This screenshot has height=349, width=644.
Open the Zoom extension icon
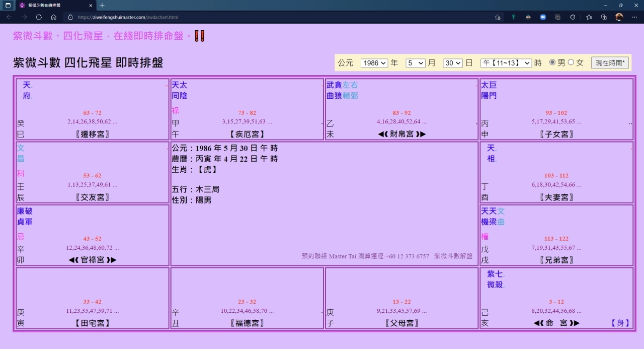pyautogui.click(x=543, y=17)
